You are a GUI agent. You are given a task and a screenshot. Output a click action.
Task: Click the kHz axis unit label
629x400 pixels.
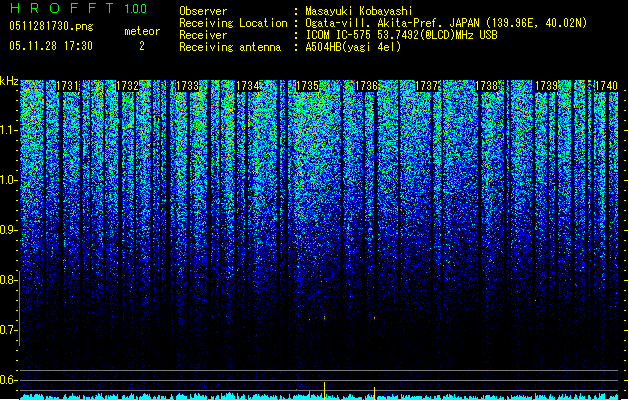pos(9,81)
